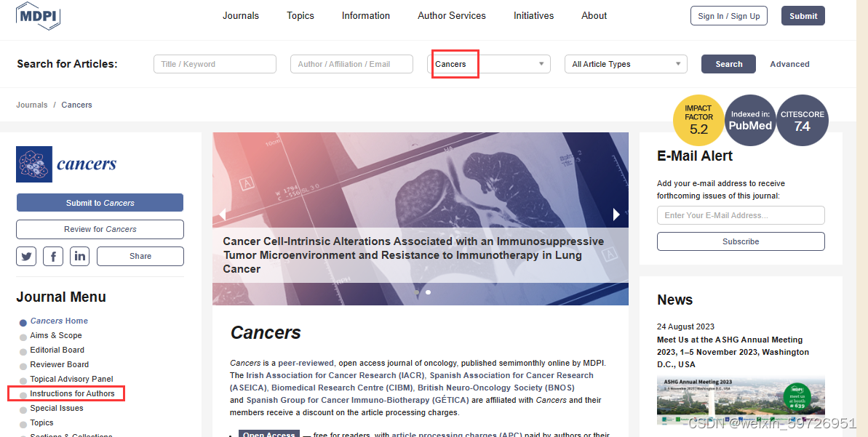The width and height of the screenshot is (868, 437).
Task: Open Advanced search link
Action: tap(789, 64)
